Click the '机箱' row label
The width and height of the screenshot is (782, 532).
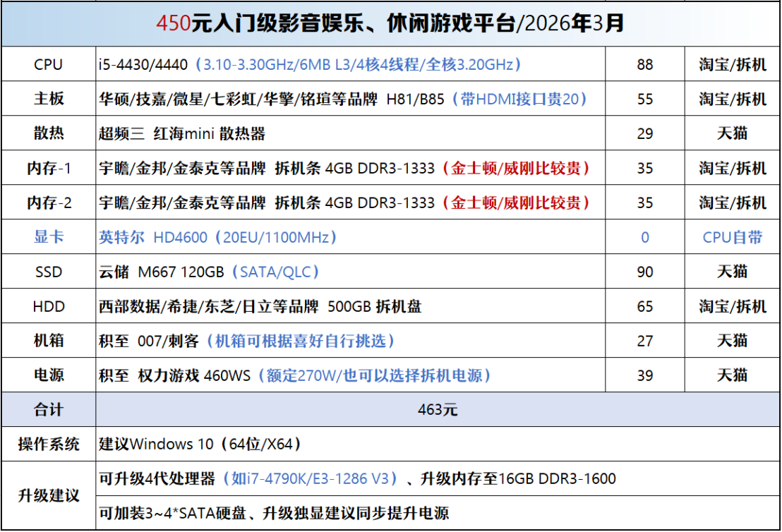[x=49, y=341]
